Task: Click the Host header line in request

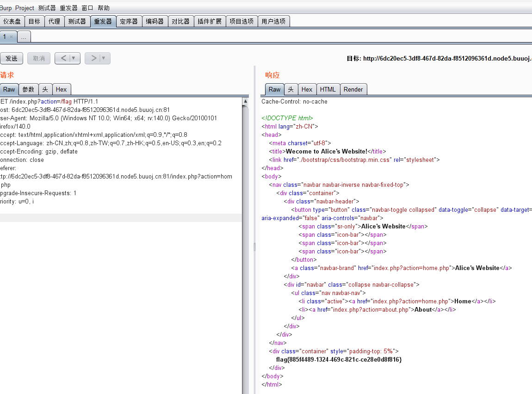Action: (x=85, y=110)
